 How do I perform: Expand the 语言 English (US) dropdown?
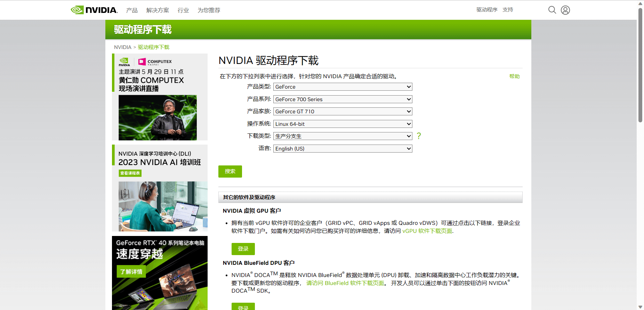pyautogui.click(x=343, y=149)
